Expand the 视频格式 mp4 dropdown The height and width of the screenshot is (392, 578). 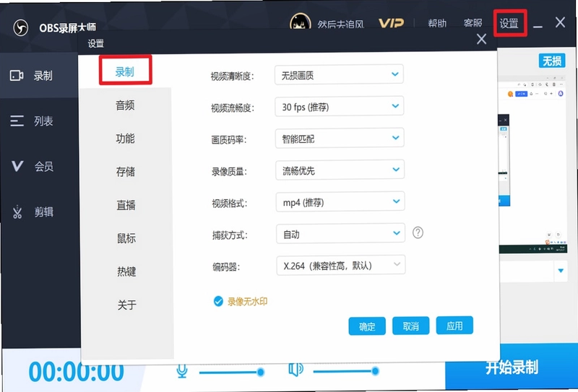click(340, 202)
